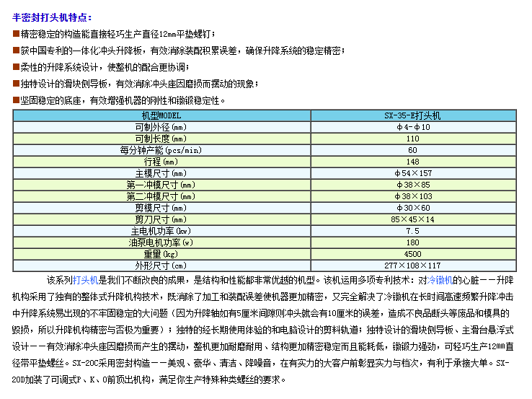Click the 可制长度(mm) row label
Viewport: 532px width, 399px height.
[161, 139]
